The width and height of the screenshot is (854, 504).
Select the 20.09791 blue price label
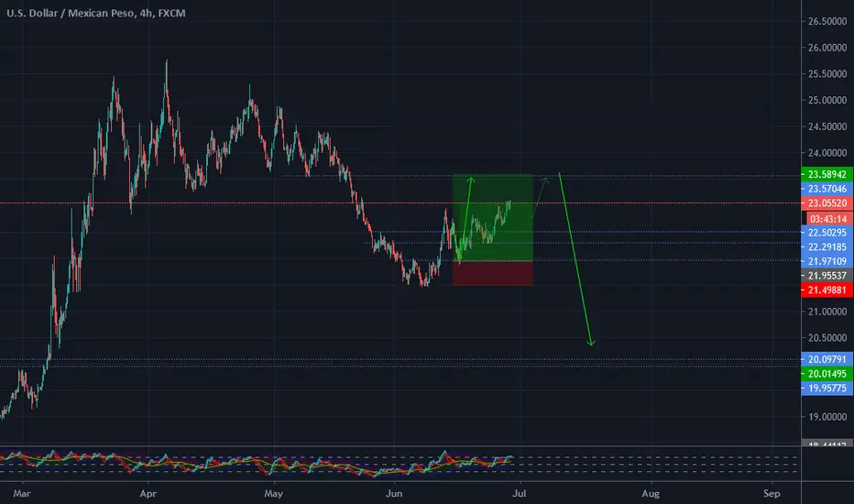[827, 359]
